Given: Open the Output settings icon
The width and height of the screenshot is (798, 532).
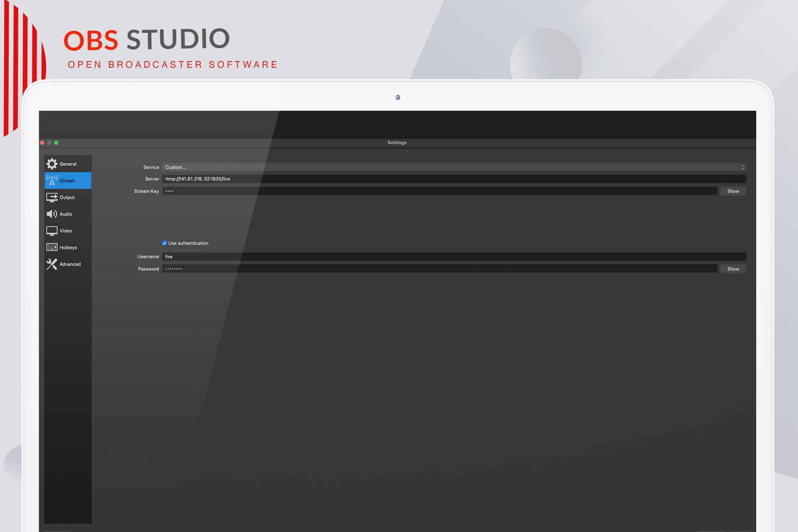Looking at the screenshot, I should 52,197.
